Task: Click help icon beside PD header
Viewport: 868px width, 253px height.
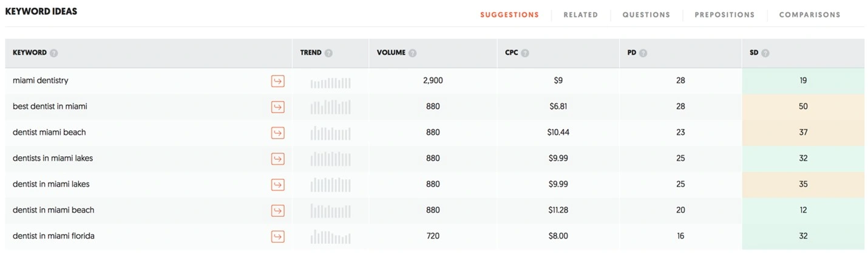Action: pos(643,53)
